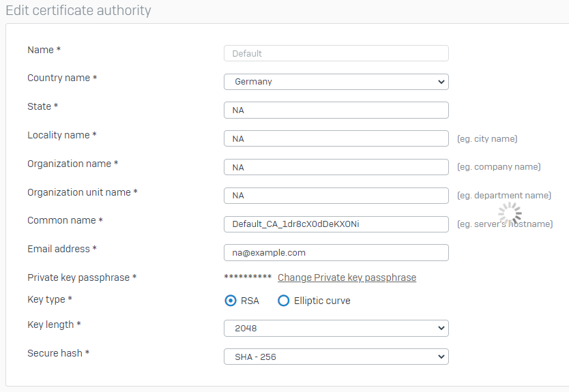Click the Organization unit name field

(336, 196)
